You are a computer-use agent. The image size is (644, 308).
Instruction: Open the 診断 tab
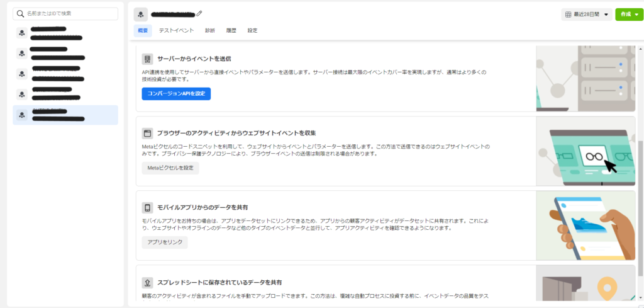coord(209,30)
